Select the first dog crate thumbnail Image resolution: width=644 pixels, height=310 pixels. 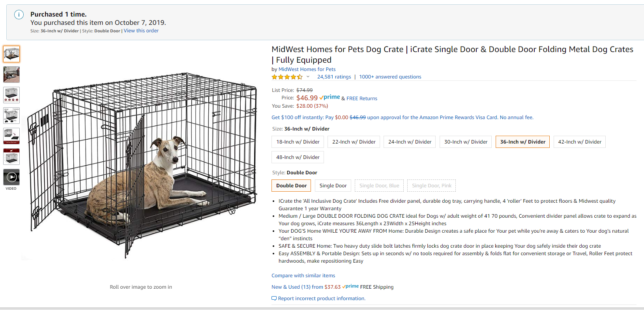pyautogui.click(x=11, y=54)
